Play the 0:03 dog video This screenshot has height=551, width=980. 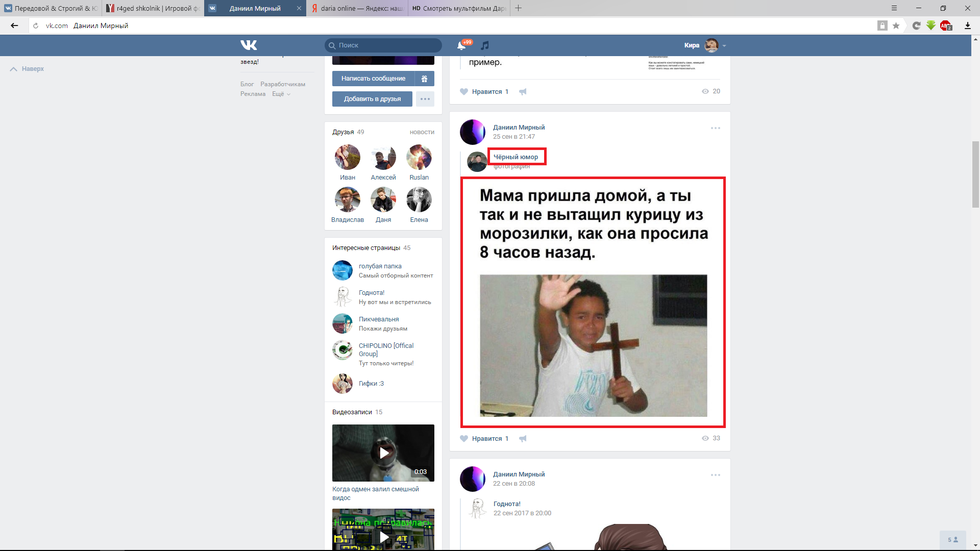tap(383, 453)
